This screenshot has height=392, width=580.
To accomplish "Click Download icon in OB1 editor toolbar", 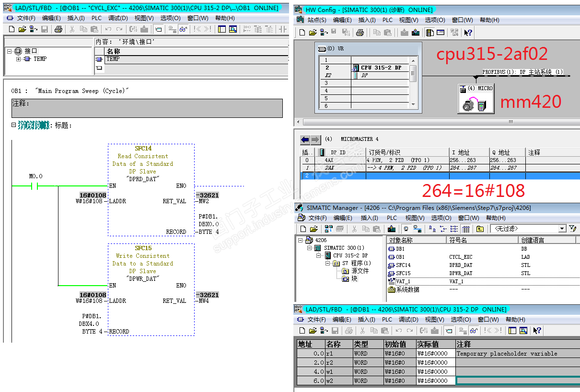I will (x=144, y=29).
